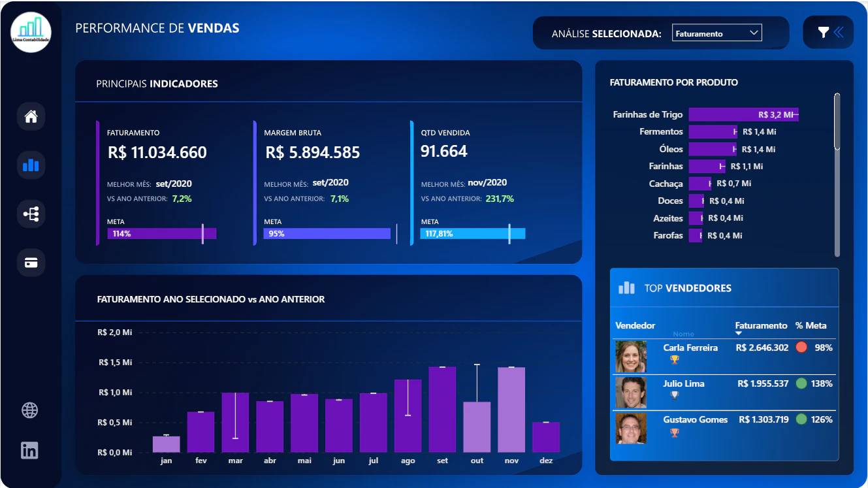Click the Faturamento Meta 114% progress bar
The image size is (868, 488).
coord(161,233)
